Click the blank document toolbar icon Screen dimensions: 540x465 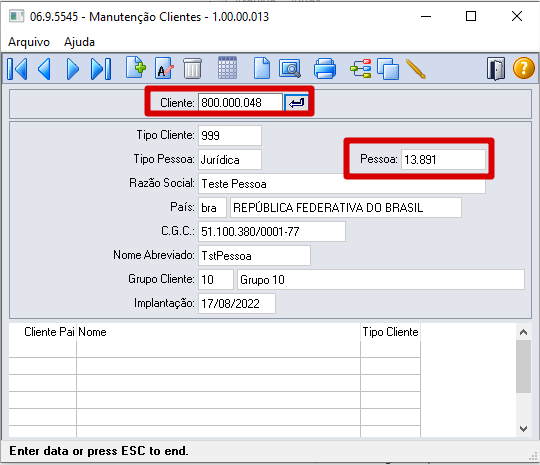pos(262,68)
